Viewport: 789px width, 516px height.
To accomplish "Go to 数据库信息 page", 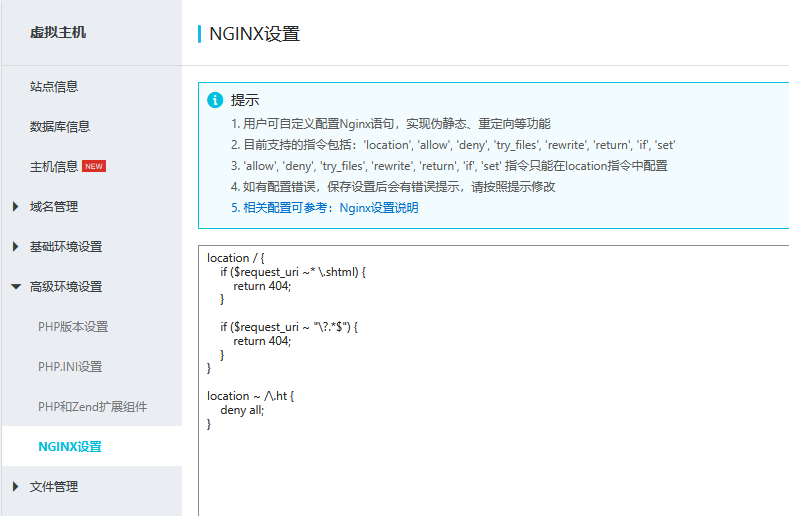I will (60, 127).
